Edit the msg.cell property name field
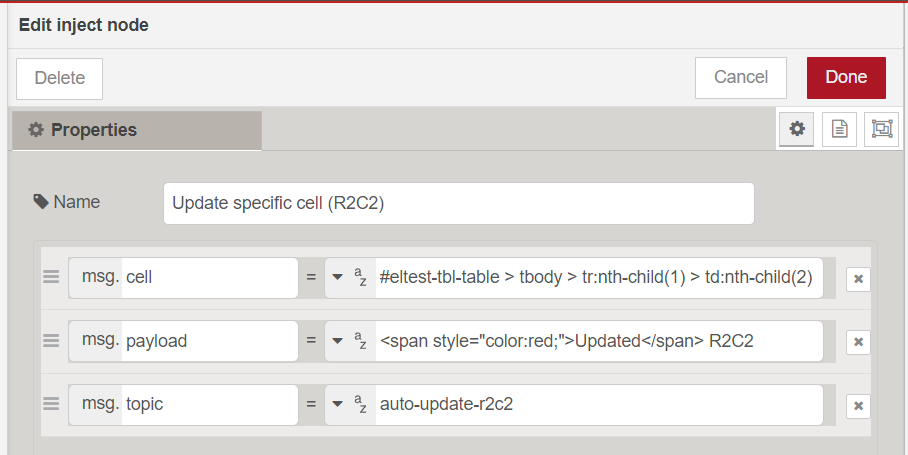The image size is (908, 455). [x=210, y=278]
